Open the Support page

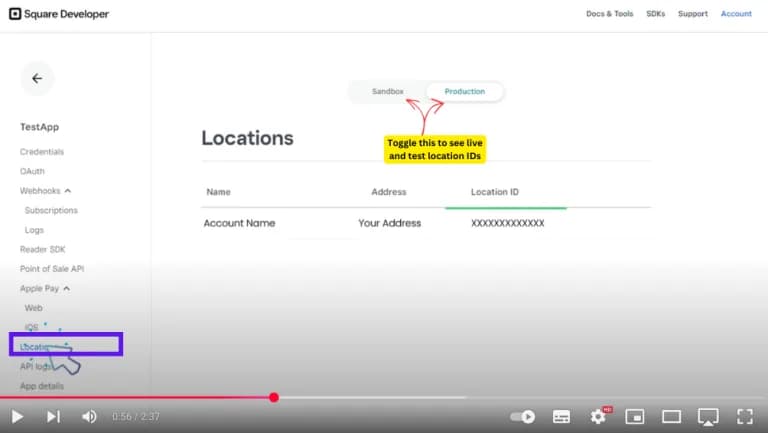tap(693, 14)
